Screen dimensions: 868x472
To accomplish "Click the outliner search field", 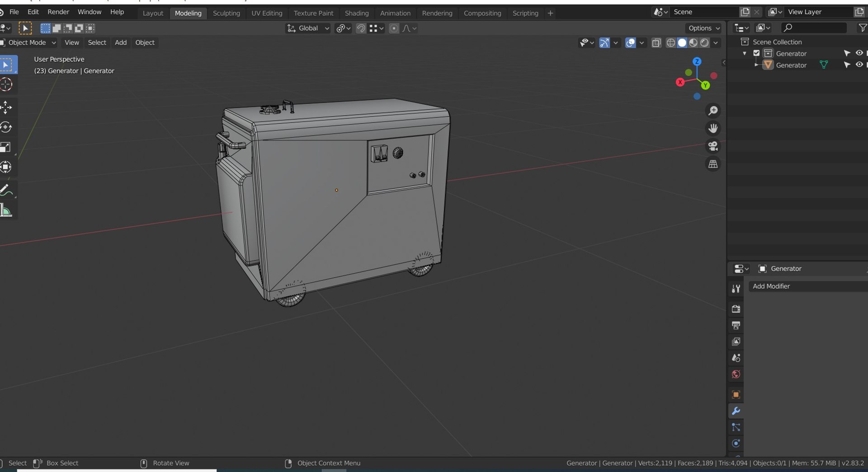I will pyautogui.click(x=814, y=28).
